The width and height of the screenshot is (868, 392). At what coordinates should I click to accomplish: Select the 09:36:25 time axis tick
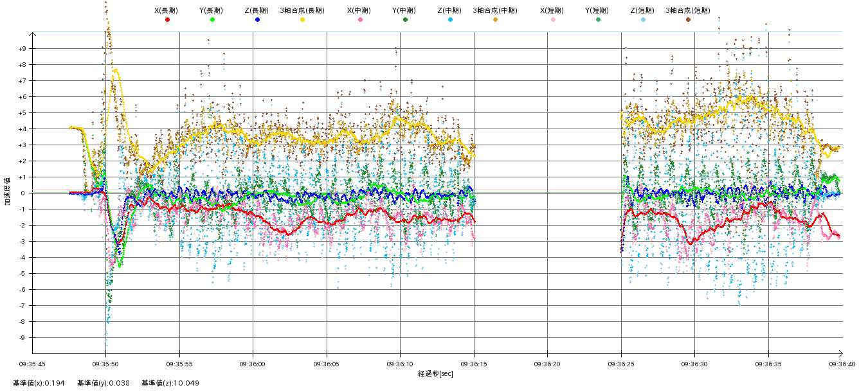pos(621,363)
